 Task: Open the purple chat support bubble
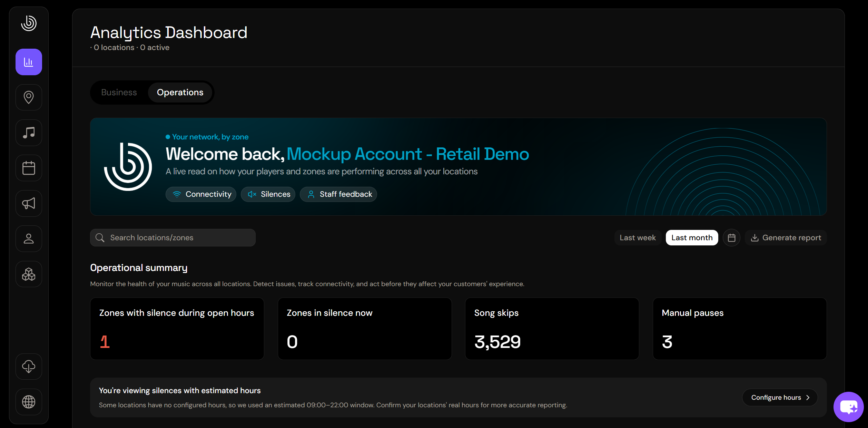click(x=849, y=407)
